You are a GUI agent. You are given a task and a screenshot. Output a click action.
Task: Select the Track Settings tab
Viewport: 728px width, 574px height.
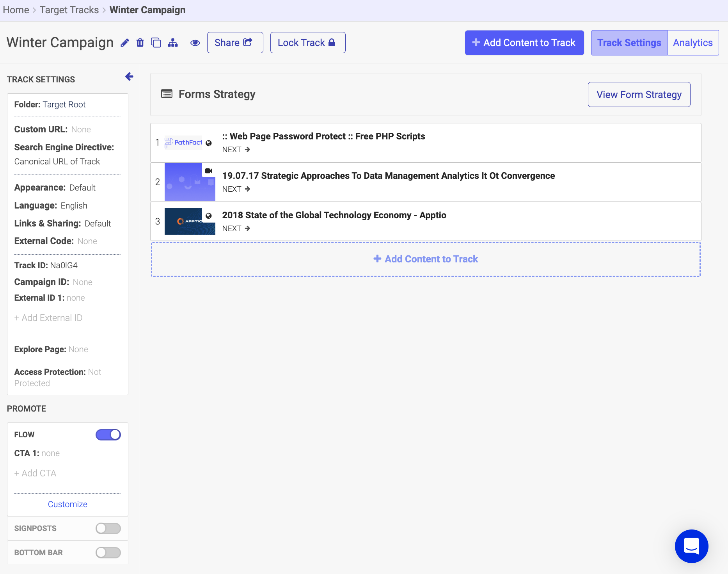(x=629, y=43)
